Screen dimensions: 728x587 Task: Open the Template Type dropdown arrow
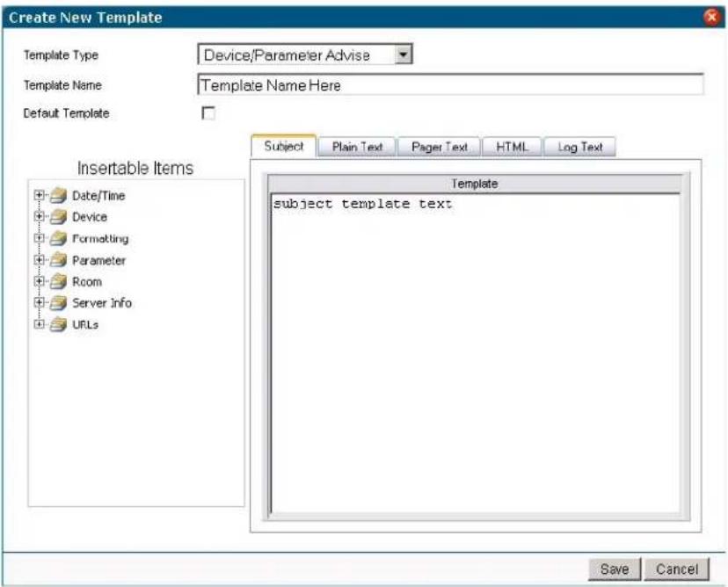point(403,54)
